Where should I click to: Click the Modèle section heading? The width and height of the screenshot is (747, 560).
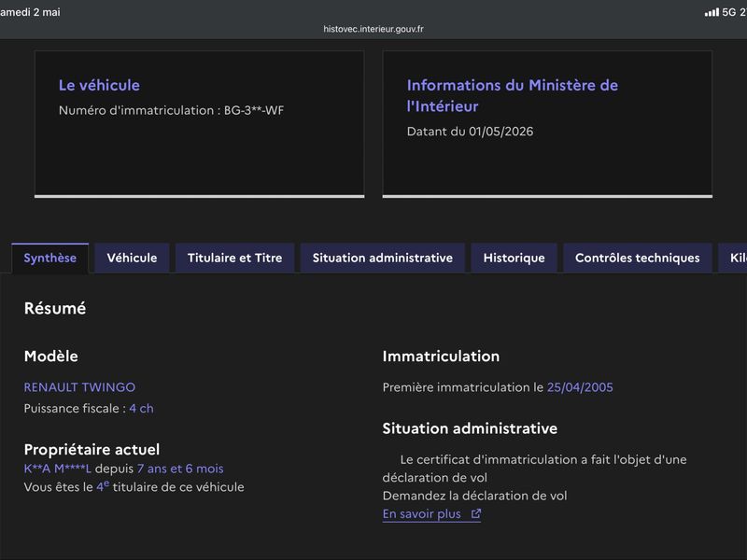click(51, 357)
